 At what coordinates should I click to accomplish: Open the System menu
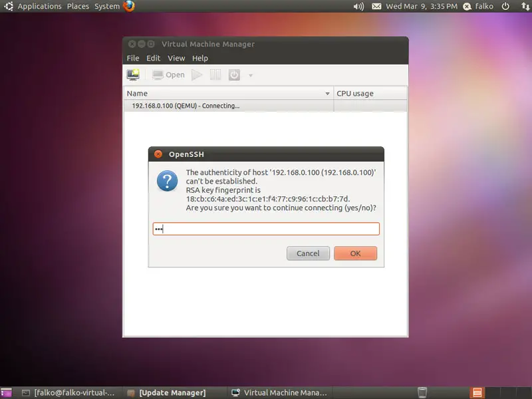pyautogui.click(x=107, y=7)
